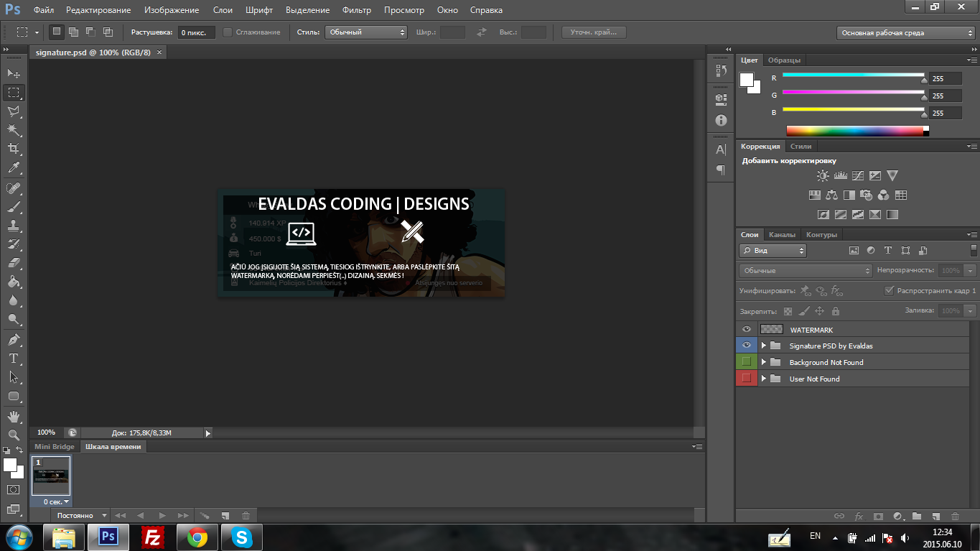Select the Blur tool
The width and height of the screenshot is (980, 551).
coord(14,301)
